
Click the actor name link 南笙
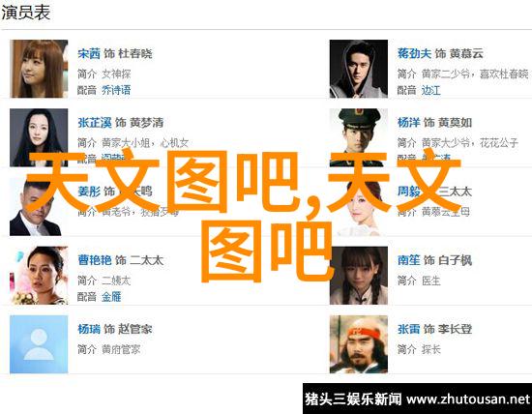pos(408,260)
